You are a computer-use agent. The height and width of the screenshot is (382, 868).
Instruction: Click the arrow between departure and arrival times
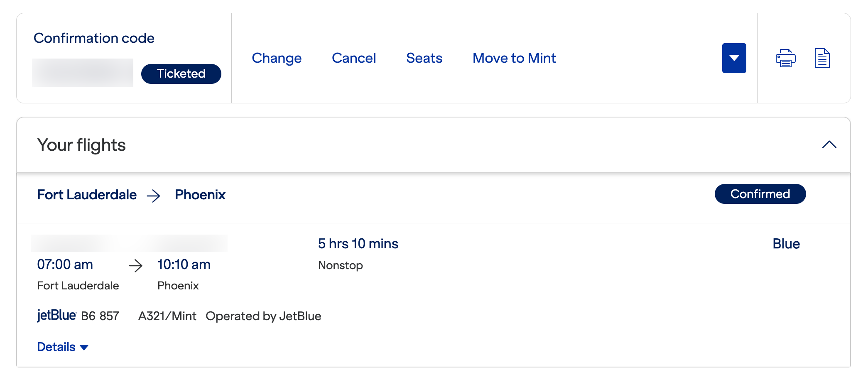click(136, 265)
